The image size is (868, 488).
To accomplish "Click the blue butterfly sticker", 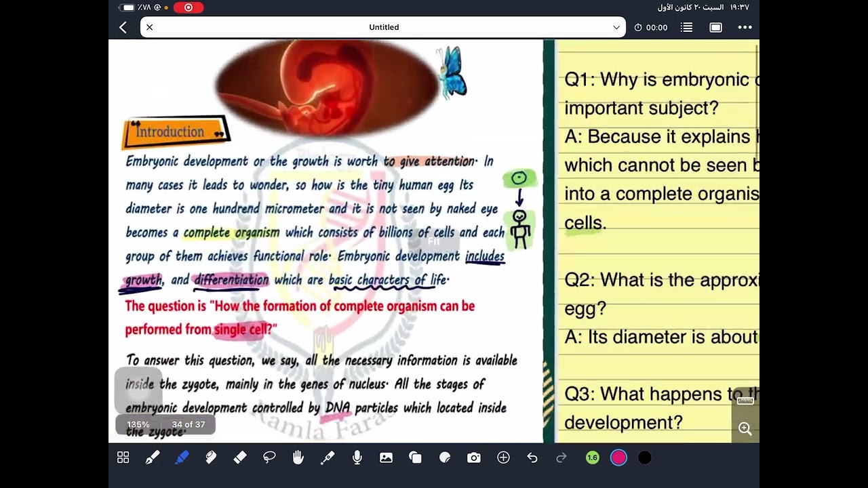I will pos(452,72).
